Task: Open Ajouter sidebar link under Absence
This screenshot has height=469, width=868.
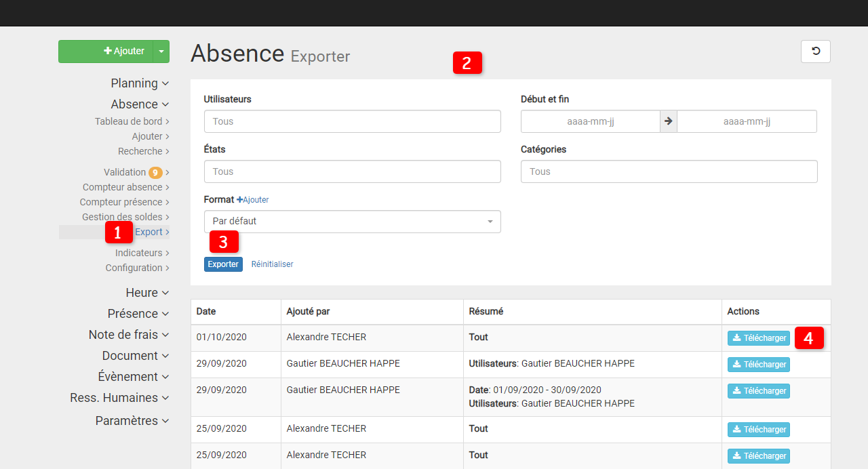Action: point(151,136)
